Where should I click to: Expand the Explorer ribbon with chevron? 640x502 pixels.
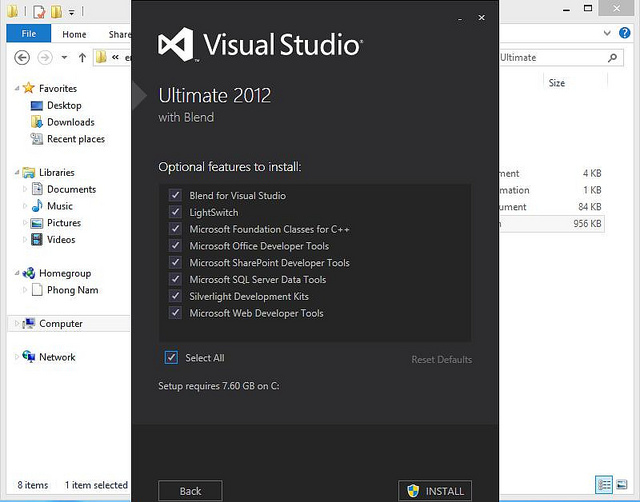[607, 33]
